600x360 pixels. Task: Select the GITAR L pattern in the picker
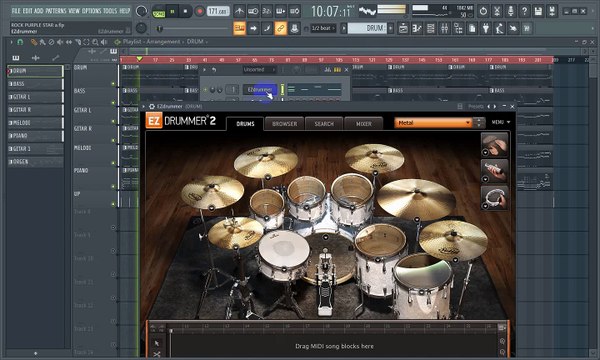pyautogui.click(x=35, y=97)
